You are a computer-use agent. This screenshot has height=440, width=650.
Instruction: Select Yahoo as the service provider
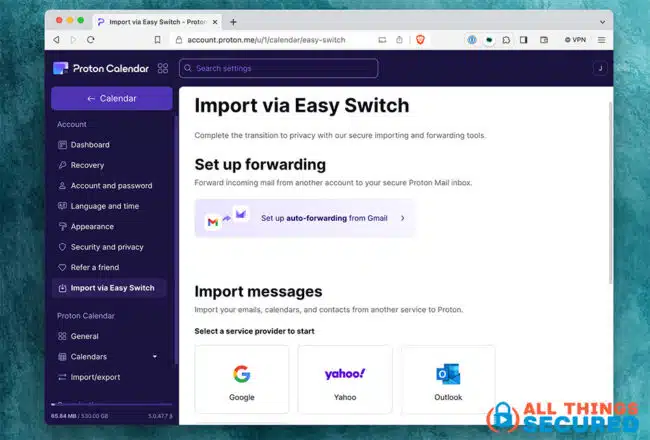point(345,379)
